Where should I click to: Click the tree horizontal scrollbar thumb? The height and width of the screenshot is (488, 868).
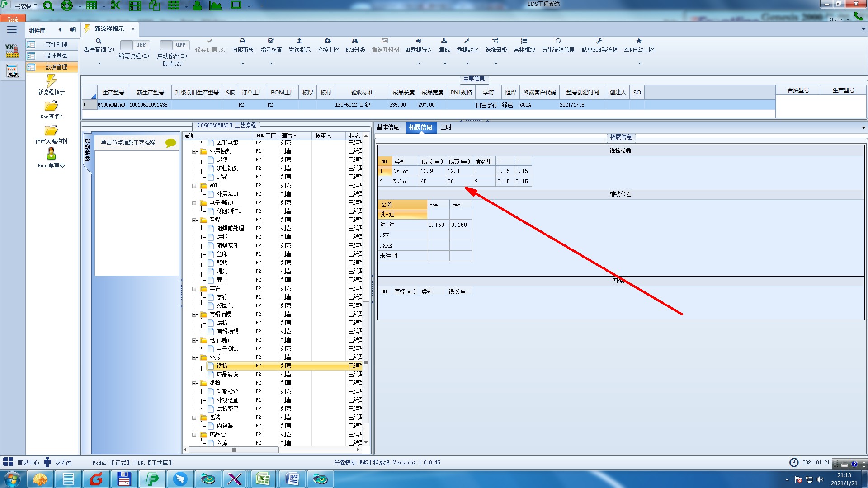tap(234, 450)
